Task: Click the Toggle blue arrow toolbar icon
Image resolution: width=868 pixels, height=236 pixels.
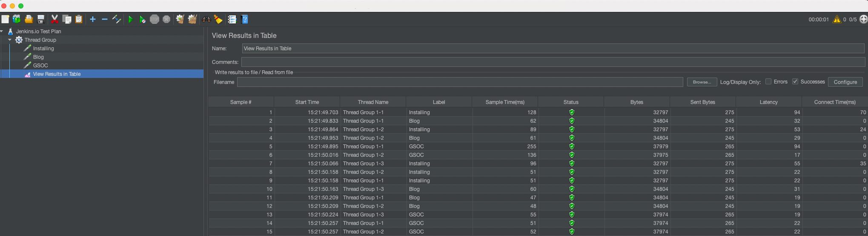Action: coord(116,19)
